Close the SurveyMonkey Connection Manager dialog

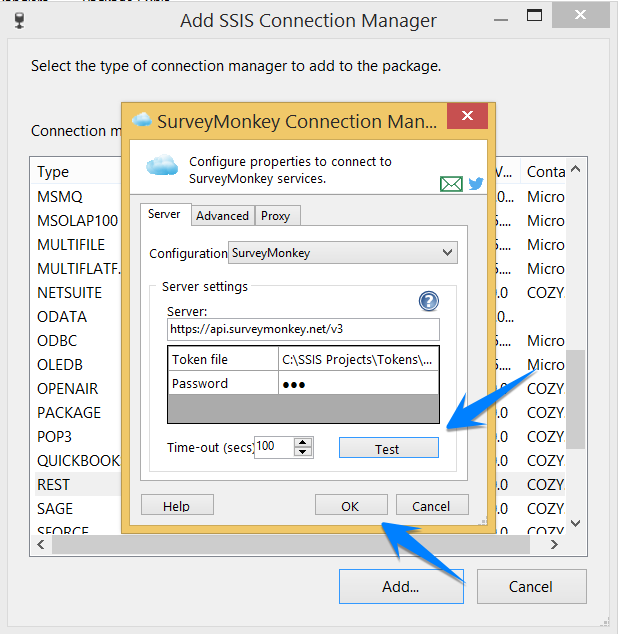click(467, 116)
